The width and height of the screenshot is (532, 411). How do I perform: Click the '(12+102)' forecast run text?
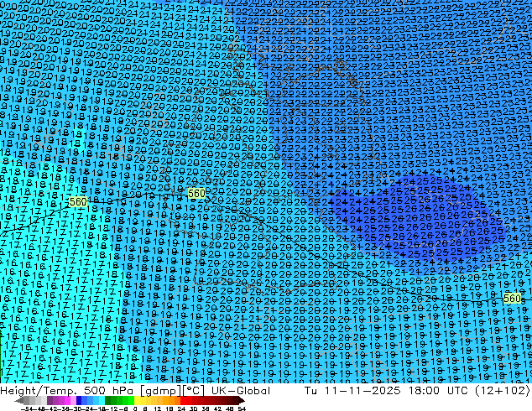502,391
